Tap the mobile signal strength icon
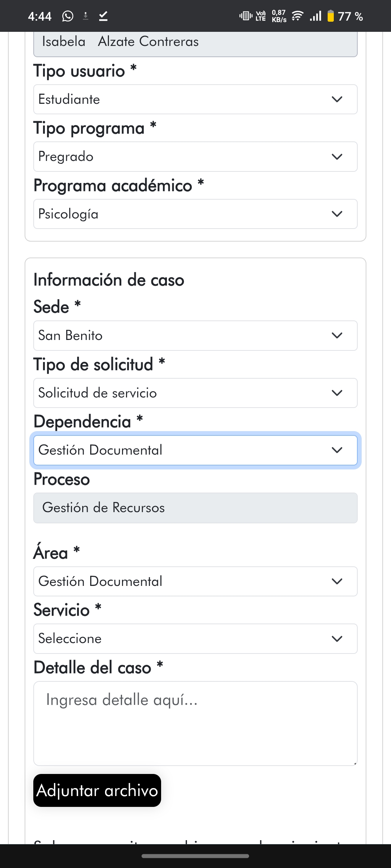This screenshot has height=868, width=391. (x=316, y=16)
